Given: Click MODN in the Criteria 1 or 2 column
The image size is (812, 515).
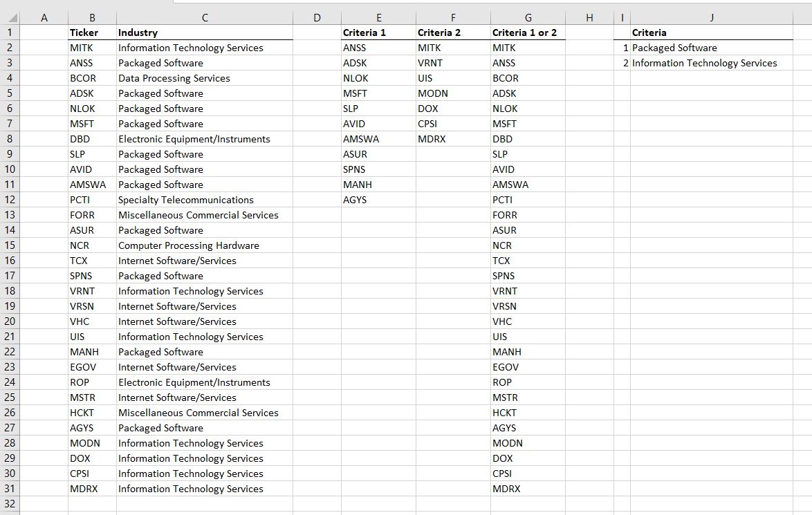Looking at the screenshot, I should [x=528, y=443].
